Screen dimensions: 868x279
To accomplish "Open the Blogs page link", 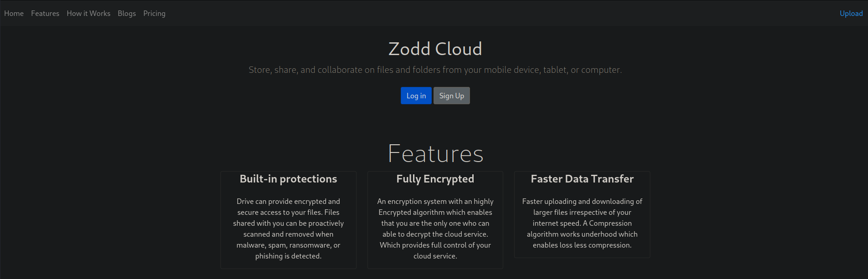I will point(127,14).
